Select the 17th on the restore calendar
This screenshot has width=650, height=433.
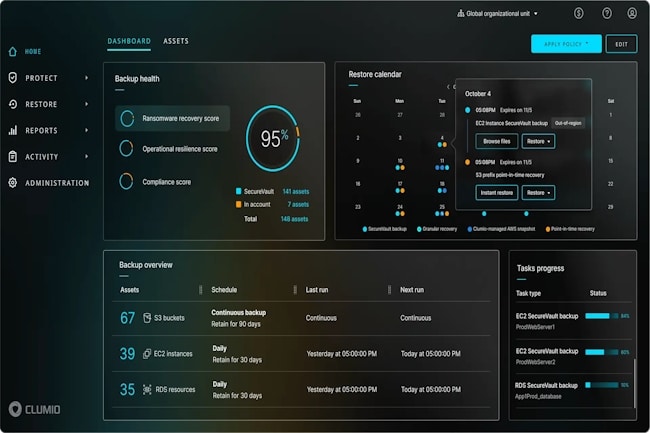[400, 187]
